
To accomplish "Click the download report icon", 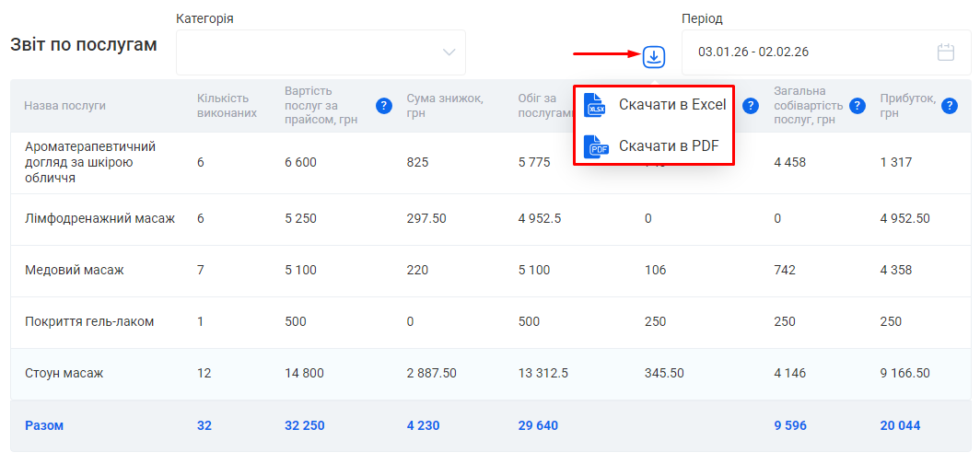I will point(653,56).
